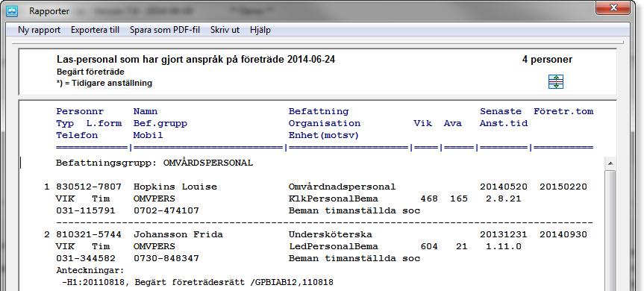The height and width of the screenshot is (291, 644).
Task: Click the Företr.tom column header
Action: click(x=563, y=111)
